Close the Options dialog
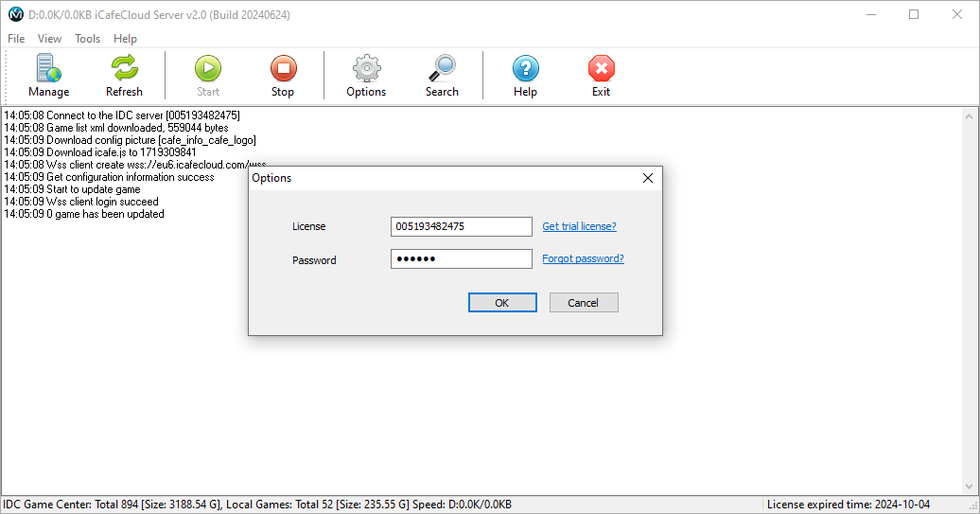 tap(648, 178)
